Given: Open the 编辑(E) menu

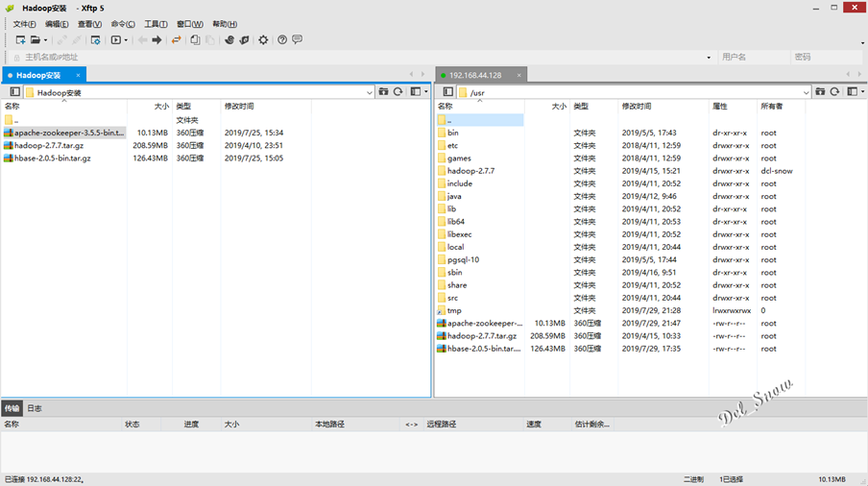Looking at the screenshot, I should pos(57,24).
